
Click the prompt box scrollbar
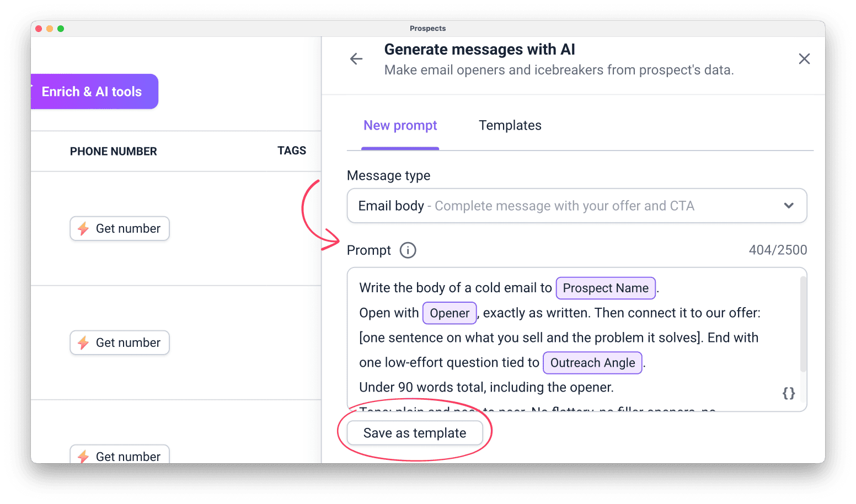[803, 324]
